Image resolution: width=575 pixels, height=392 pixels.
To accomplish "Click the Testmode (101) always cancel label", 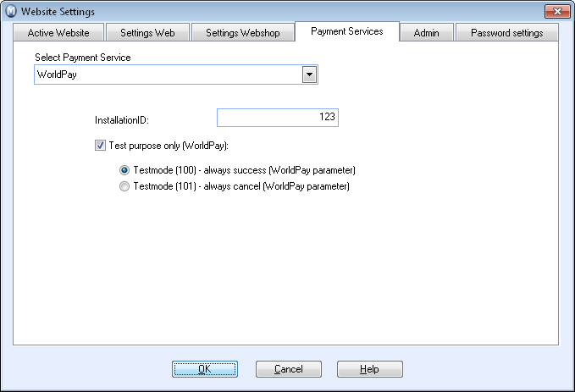I will (x=241, y=186).
